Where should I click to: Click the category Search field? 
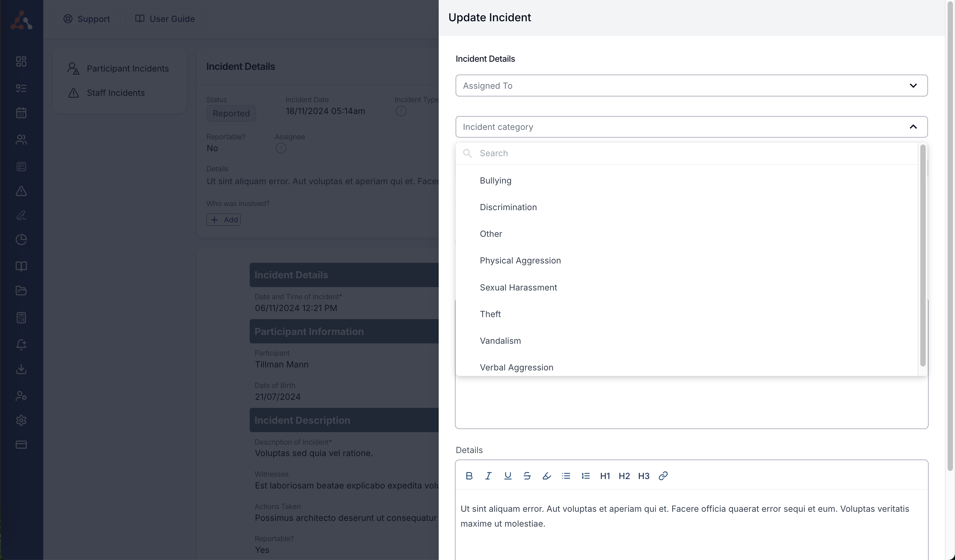(686, 153)
